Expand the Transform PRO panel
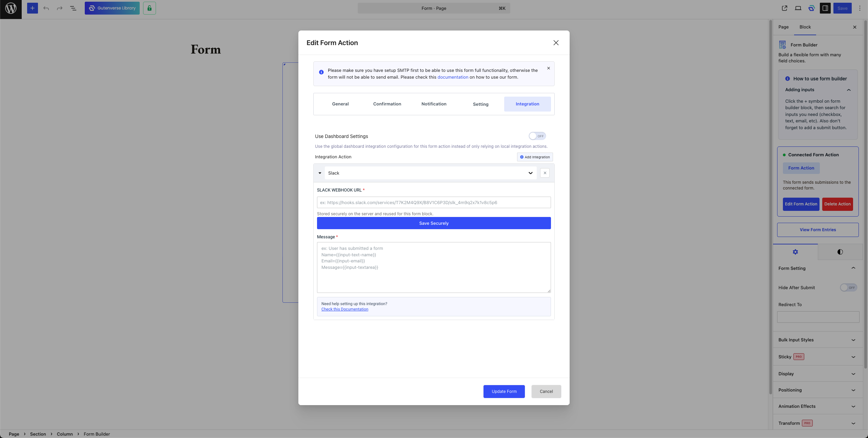 (x=818, y=423)
